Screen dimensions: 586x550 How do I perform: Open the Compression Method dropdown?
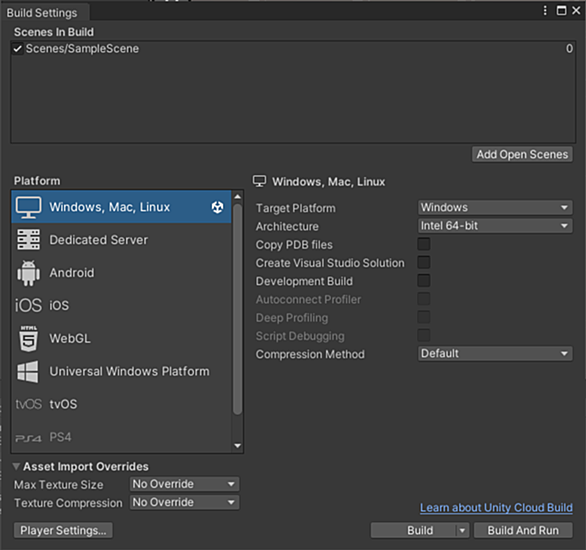coord(495,353)
